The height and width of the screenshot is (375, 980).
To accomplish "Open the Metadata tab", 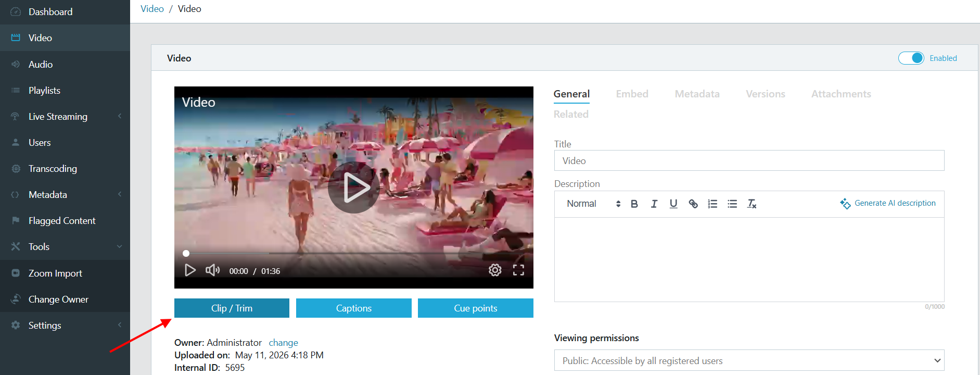I will [x=697, y=94].
